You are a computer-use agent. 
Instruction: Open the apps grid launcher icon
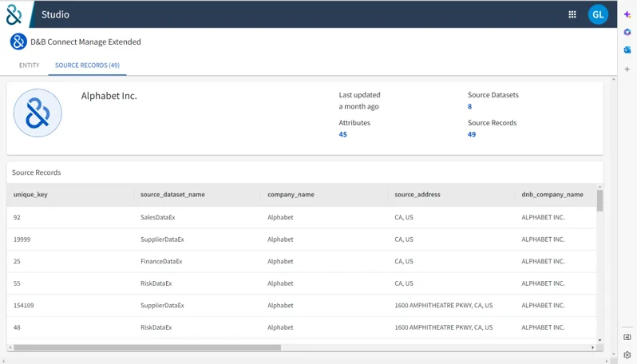click(572, 14)
